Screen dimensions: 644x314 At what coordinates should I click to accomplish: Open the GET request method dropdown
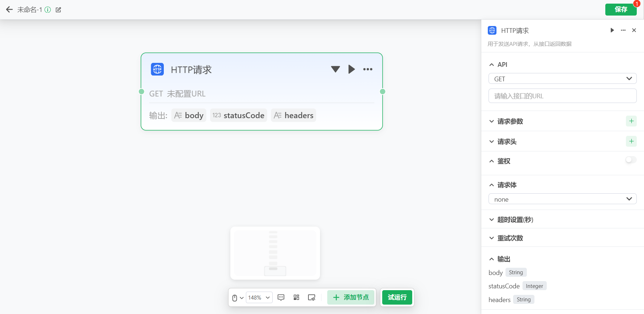click(562, 79)
